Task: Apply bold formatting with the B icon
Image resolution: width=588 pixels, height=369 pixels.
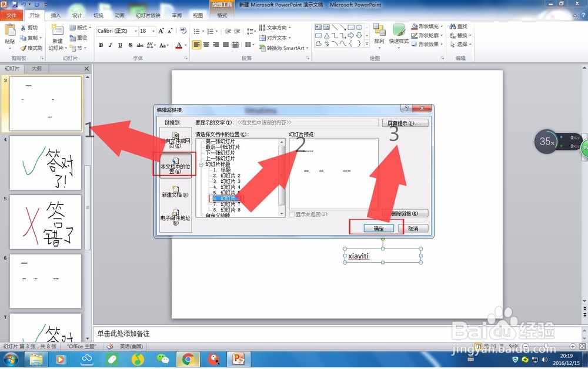Action: 101,45
